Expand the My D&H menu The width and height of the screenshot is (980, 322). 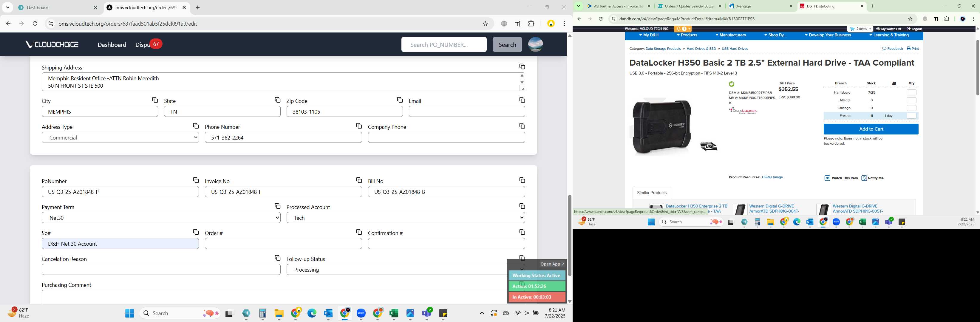[x=648, y=35]
